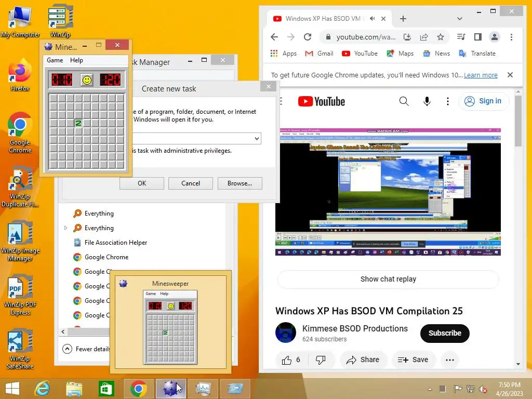Click Sign in on YouTube
Image resolution: width=532 pixels, height=399 pixels.
[x=484, y=101]
